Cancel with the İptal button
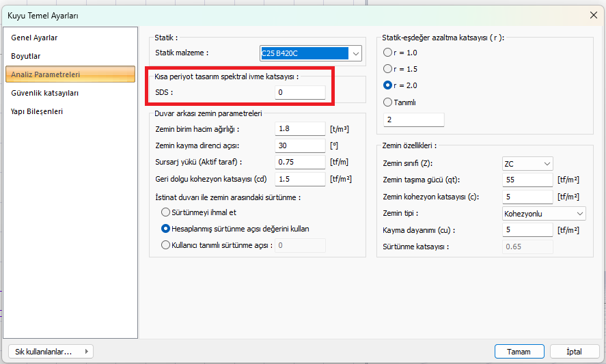This screenshot has height=364, width=606. pos(575,352)
